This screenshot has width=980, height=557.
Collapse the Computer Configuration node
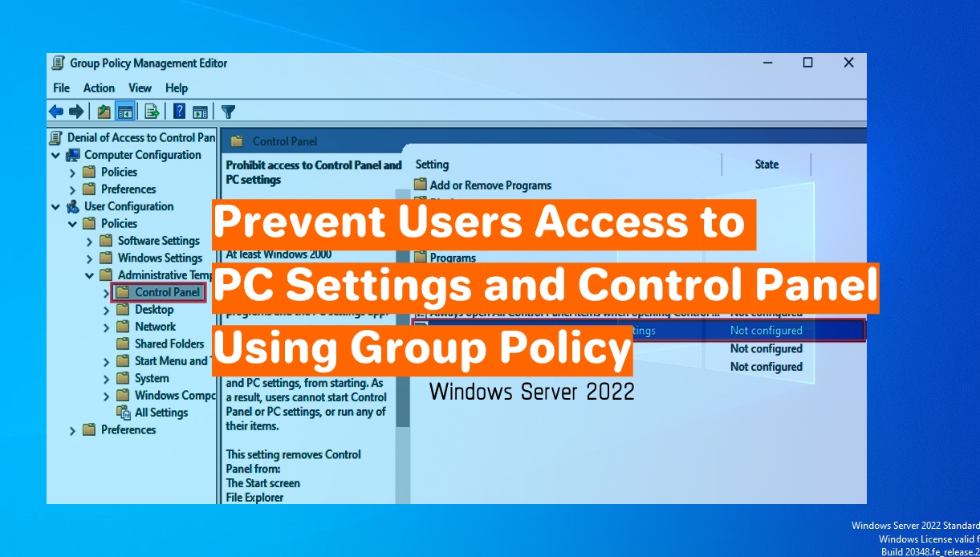(x=55, y=155)
